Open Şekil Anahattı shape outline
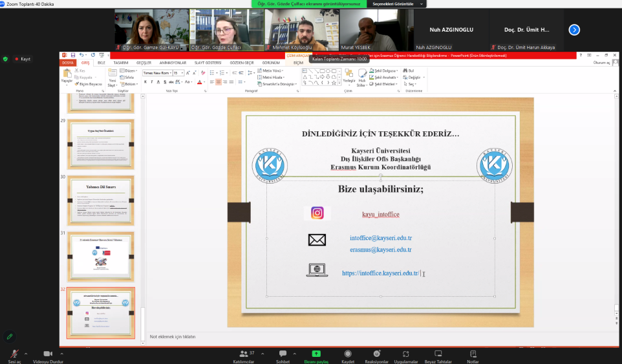 (x=383, y=78)
